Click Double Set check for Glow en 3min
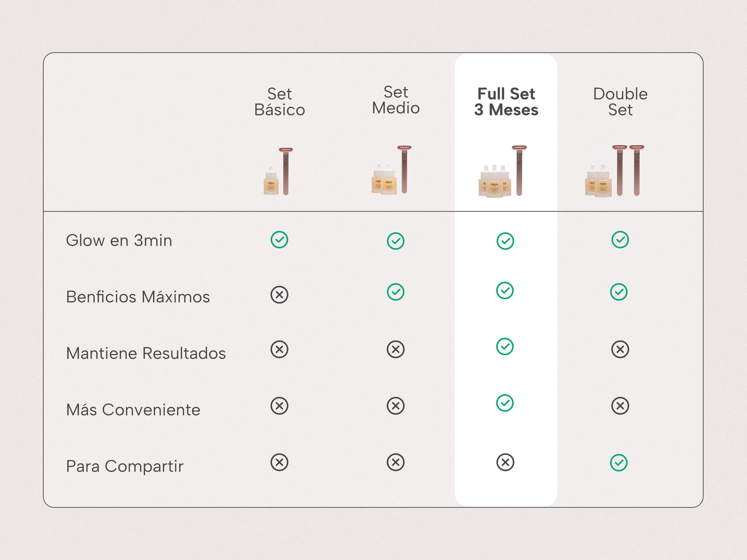747x560 pixels. 620,240
